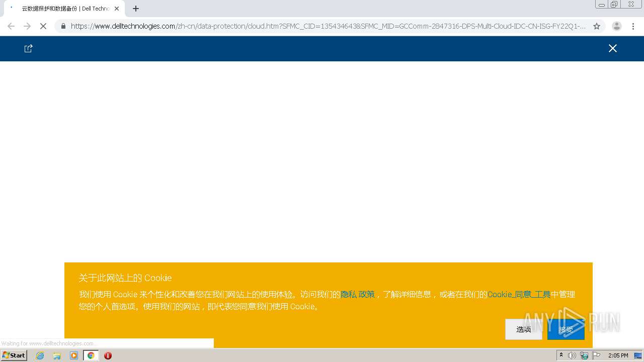Switch to Chrome in the taskbar
This screenshot has width=644, height=362.
click(x=91, y=355)
